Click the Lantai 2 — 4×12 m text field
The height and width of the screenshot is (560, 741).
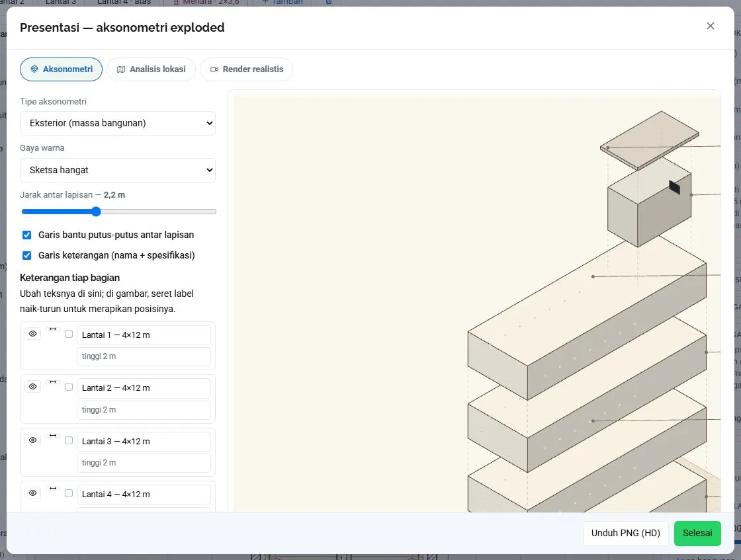[144, 388]
